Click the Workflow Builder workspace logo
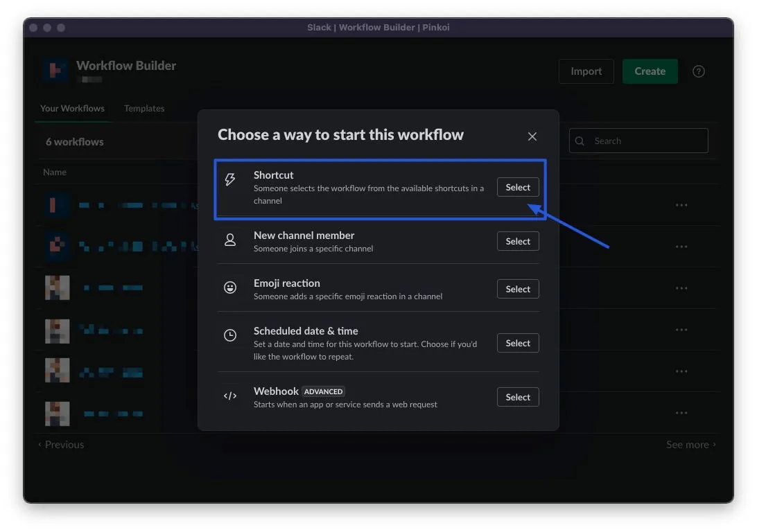This screenshot has height=532, width=757. pyautogui.click(x=55, y=71)
